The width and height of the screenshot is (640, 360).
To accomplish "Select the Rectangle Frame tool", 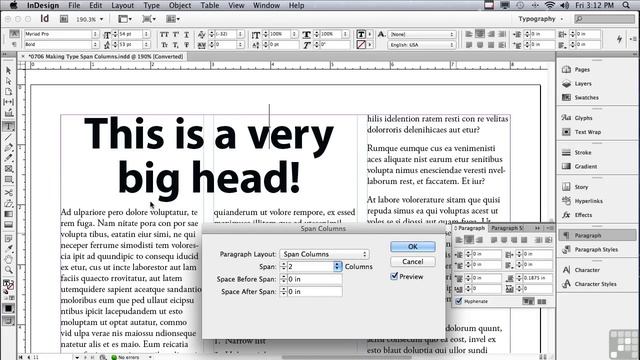I will [9, 169].
